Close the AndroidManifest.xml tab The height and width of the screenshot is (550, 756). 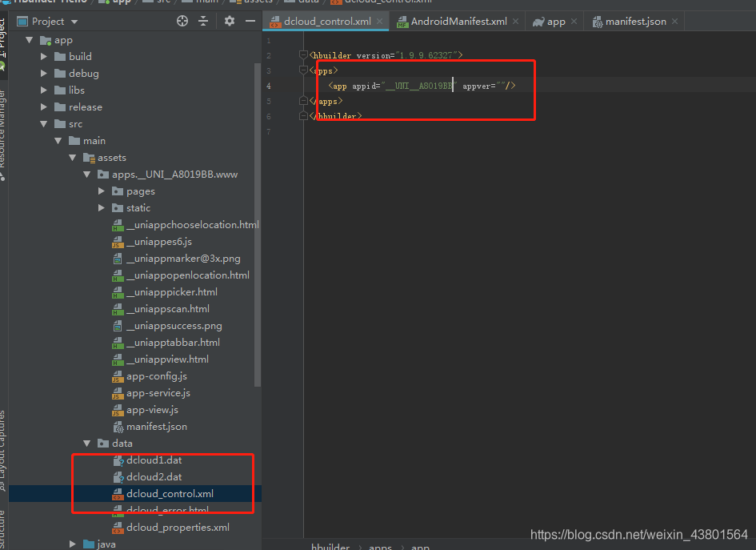tap(515, 22)
